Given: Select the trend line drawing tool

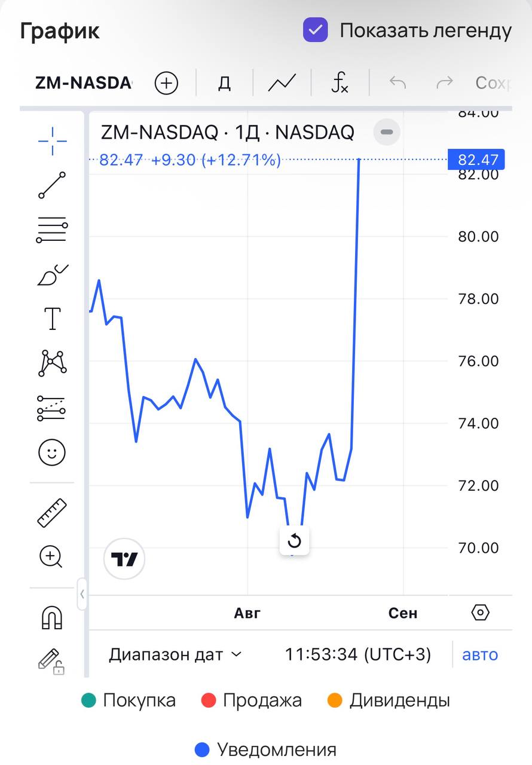Looking at the screenshot, I should coord(52,185).
